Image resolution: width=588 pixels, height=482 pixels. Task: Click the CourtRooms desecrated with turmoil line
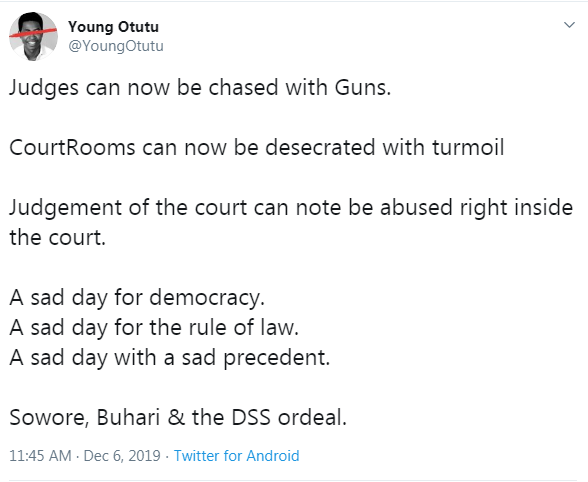[x=256, y=147]
